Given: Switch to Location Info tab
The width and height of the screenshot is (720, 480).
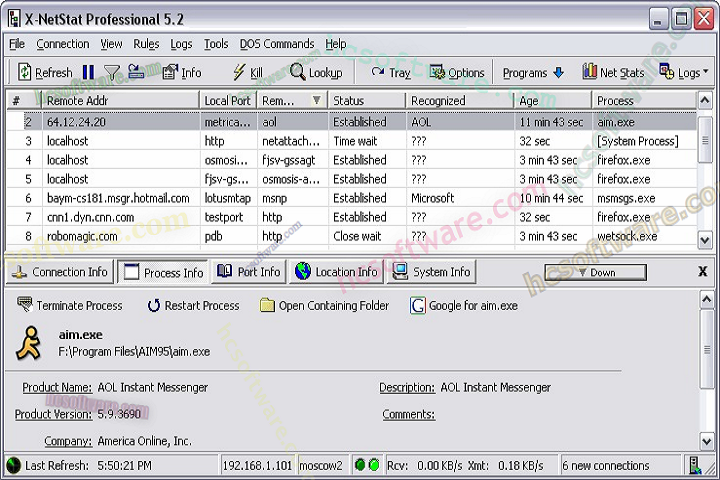Looking at the screenshot, I should [x=337, y=272].
